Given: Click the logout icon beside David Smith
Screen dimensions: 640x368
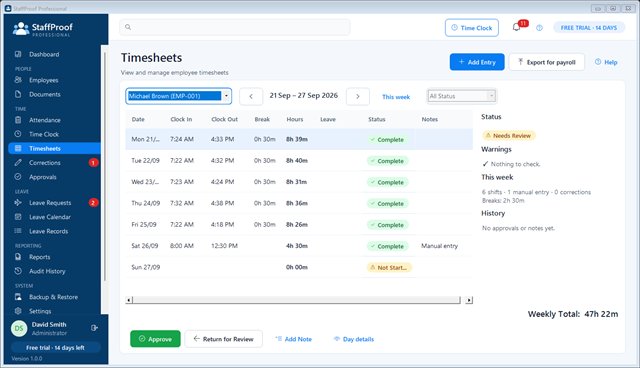Looking at the screenshot, I should coord(94,328).
